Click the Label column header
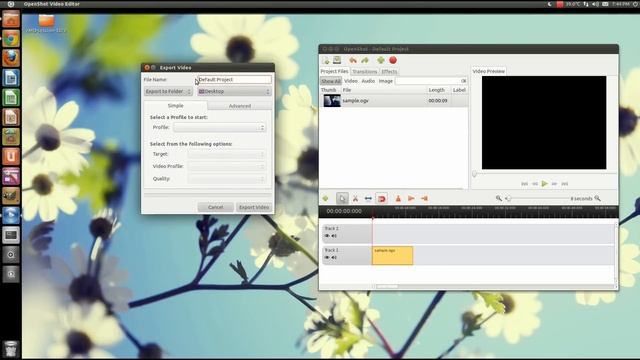This screenshot has width=640, height=360. [x=459, y=90]
